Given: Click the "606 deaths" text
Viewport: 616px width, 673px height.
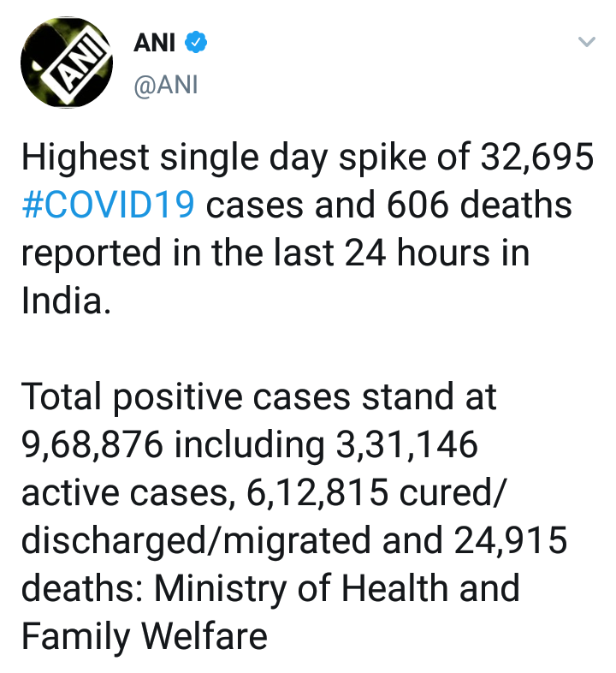Looking at the screenshot, I should 479,206.
